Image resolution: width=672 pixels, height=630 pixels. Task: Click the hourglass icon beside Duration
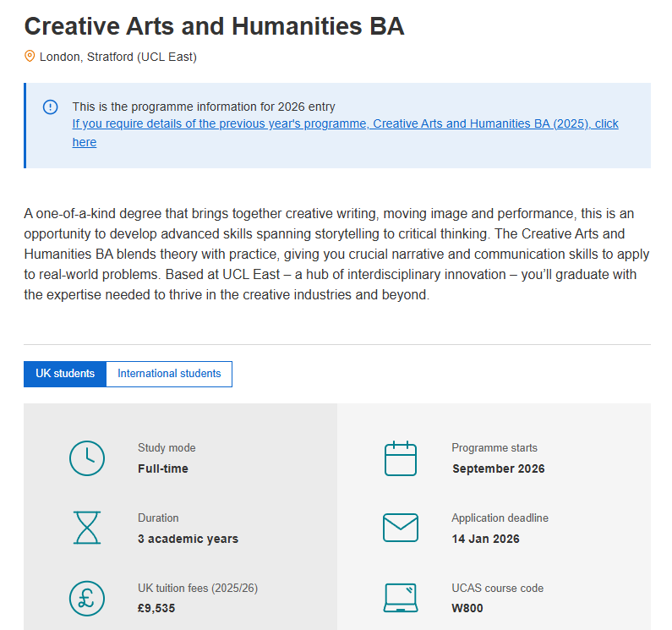[86, 528]
